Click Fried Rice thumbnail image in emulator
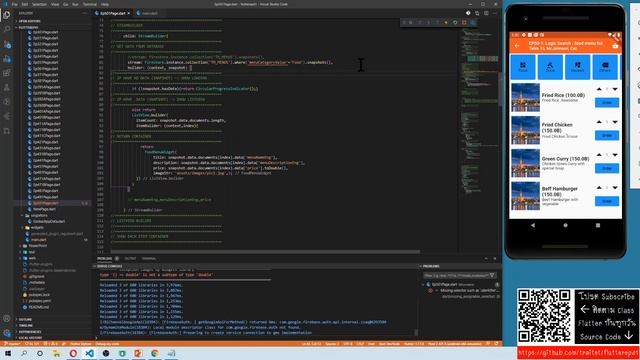640x360 pixels. coord(525,97)
